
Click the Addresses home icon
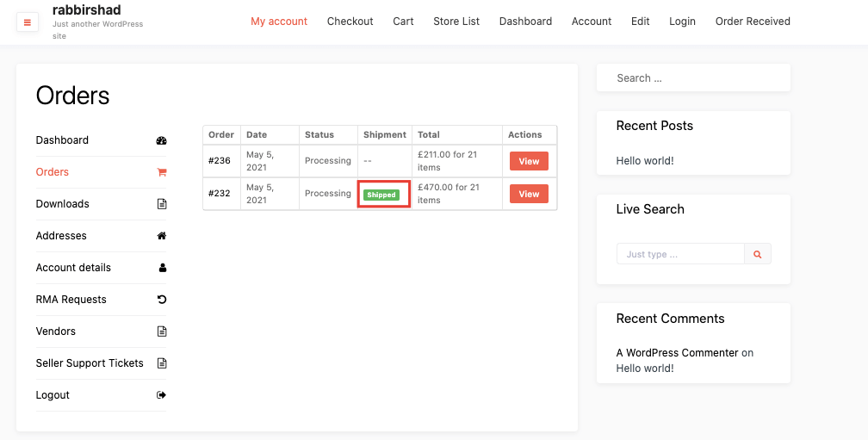coord(162,236)
